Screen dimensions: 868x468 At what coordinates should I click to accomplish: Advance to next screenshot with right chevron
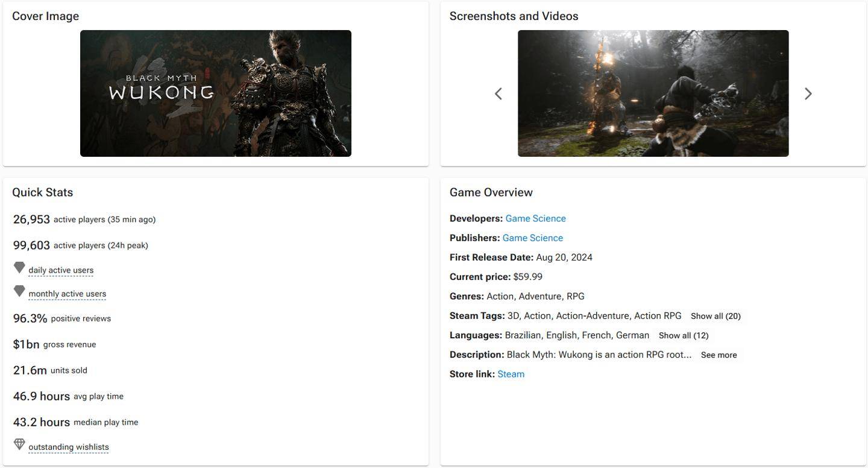[808, 93]
